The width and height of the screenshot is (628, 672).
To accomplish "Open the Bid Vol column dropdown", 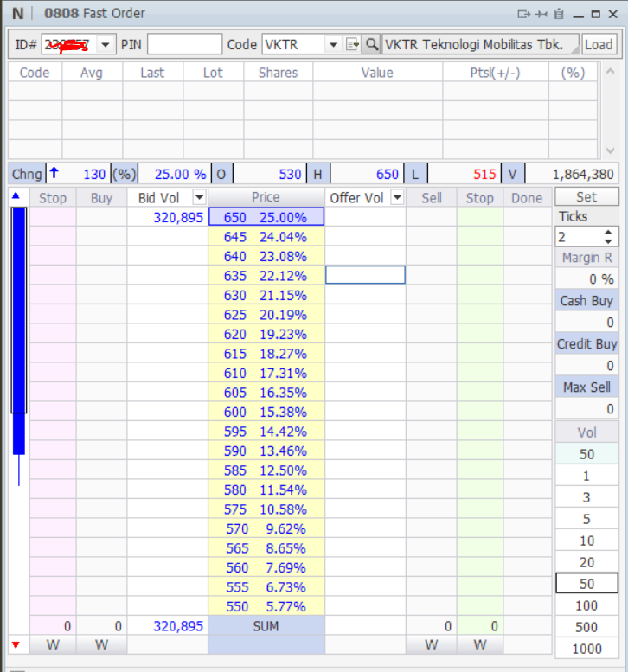I will [199, 197].
